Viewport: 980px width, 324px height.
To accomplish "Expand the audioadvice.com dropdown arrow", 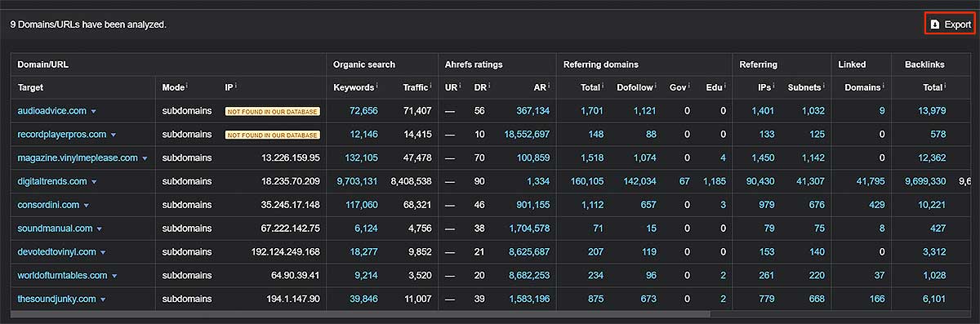I will (94, 111).
